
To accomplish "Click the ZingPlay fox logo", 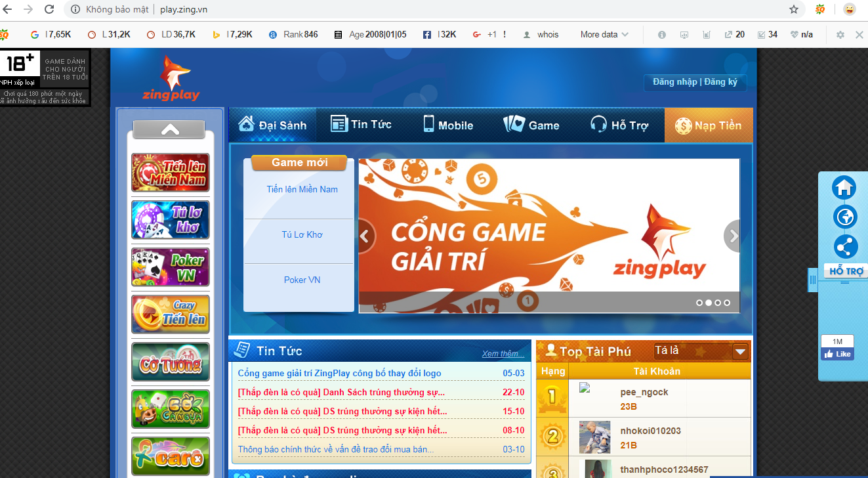I will (x=171, y=78).
